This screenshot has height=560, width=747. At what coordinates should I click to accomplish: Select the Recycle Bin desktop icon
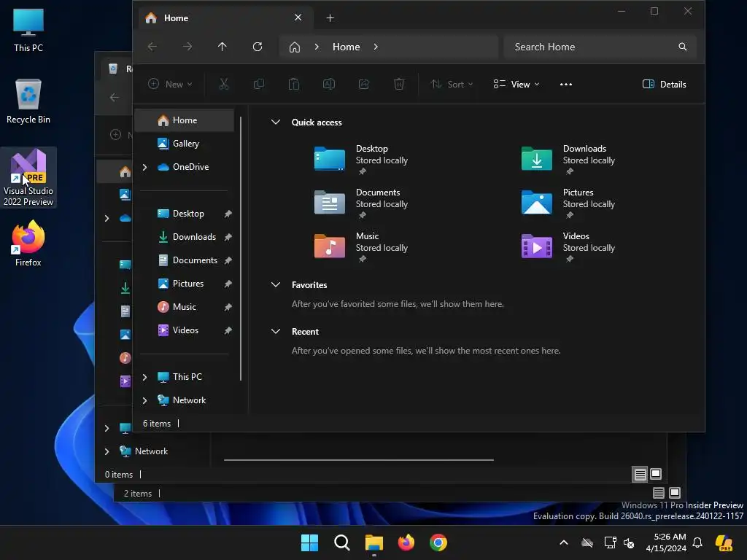click(x=28, y=101)
